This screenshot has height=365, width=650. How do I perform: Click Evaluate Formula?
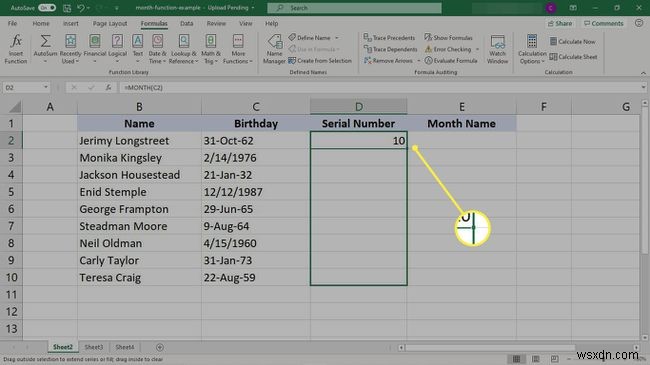click(451, 61)
